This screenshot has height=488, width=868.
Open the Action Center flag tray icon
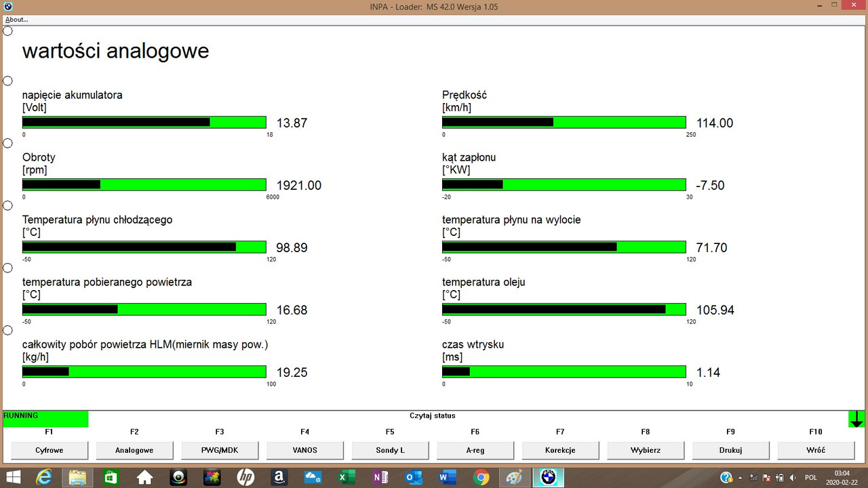(767, 478)
